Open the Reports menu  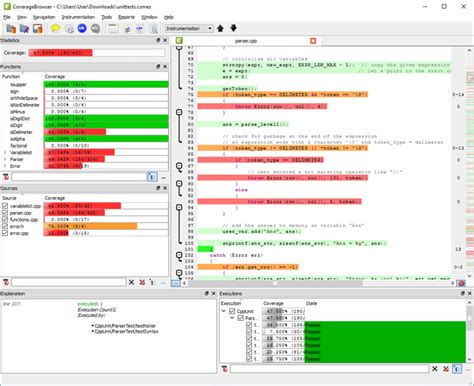(126, 17)
